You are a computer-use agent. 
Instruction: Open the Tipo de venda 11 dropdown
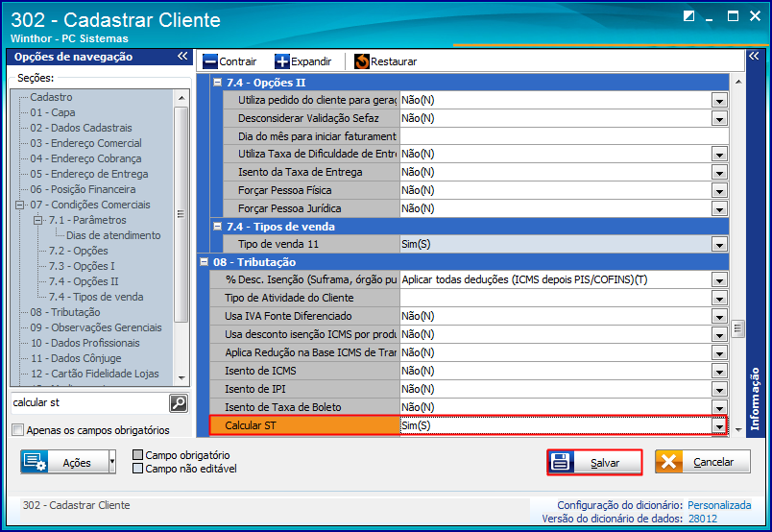coord(719,244)
